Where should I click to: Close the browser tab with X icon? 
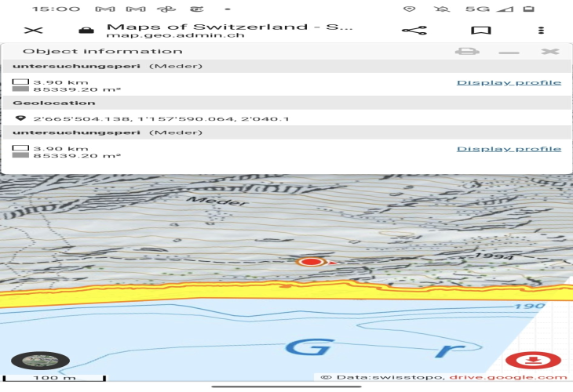tap(33, 31)
